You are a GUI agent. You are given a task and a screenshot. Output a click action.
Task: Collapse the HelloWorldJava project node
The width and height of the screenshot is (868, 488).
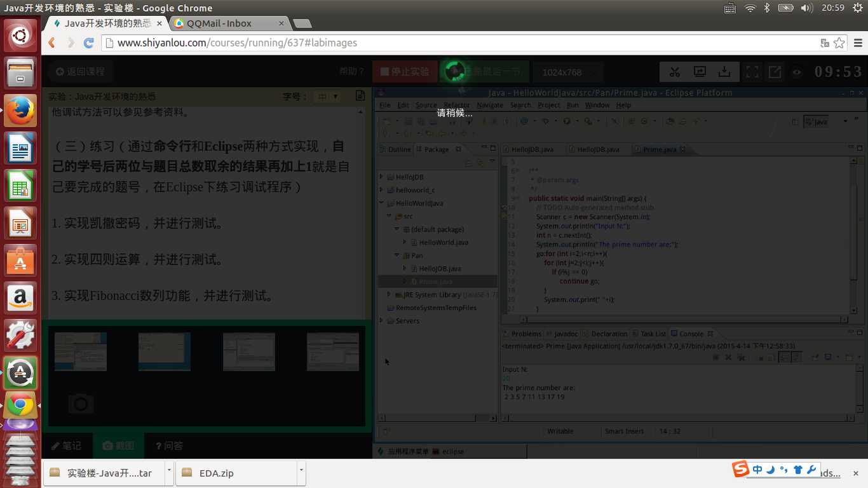coord(382,203)
